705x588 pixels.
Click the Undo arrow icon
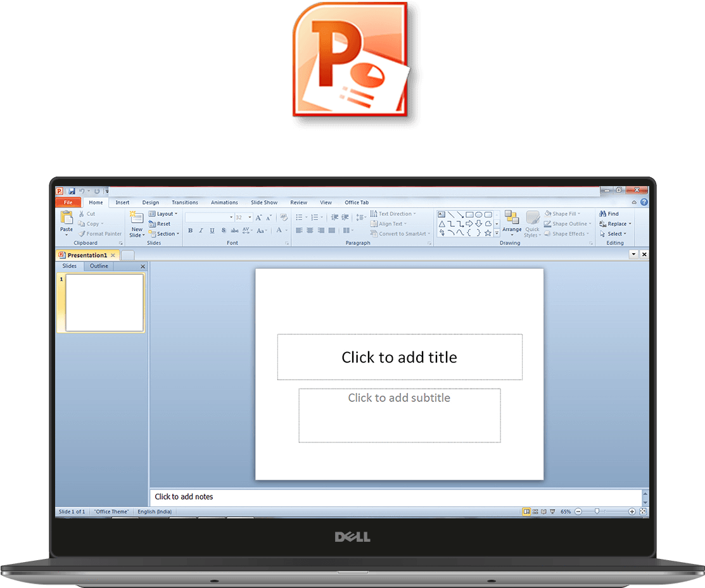pyautogui.click(x=82, y=191)
